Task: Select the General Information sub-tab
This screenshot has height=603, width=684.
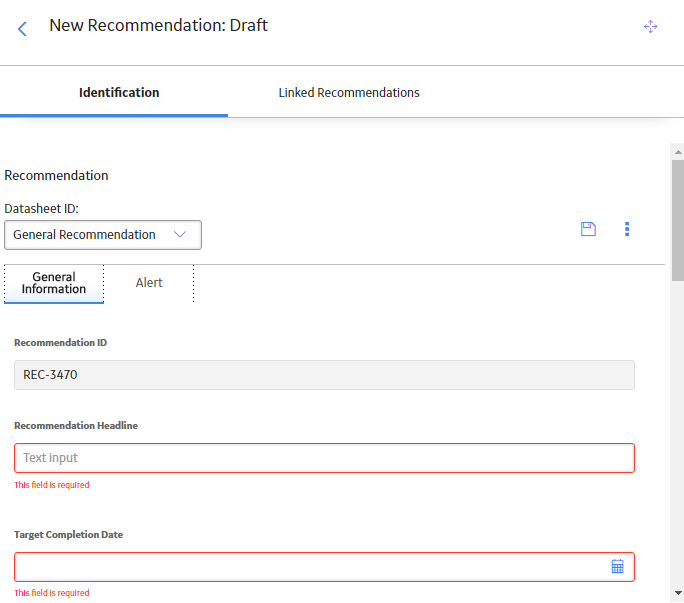Action: [54, 283]
